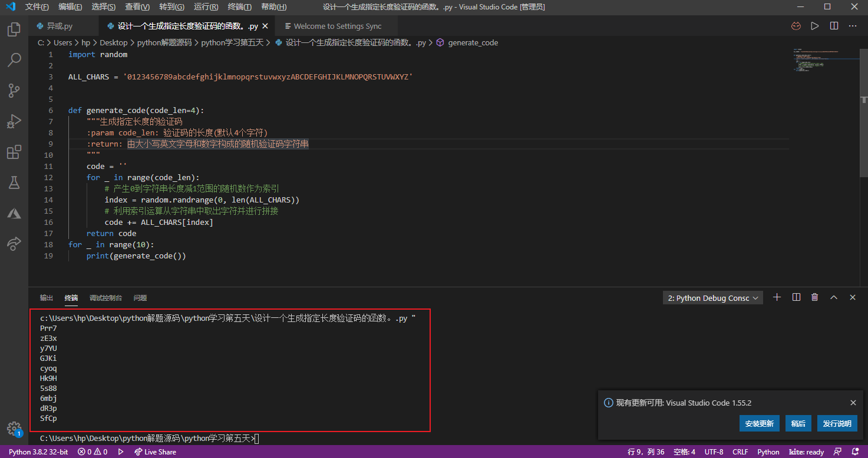Open the Explorer view in activity bar
Image resolution: width=868 pixels, height=458 pixels.
pyautogui.click(x=14, y=29)
